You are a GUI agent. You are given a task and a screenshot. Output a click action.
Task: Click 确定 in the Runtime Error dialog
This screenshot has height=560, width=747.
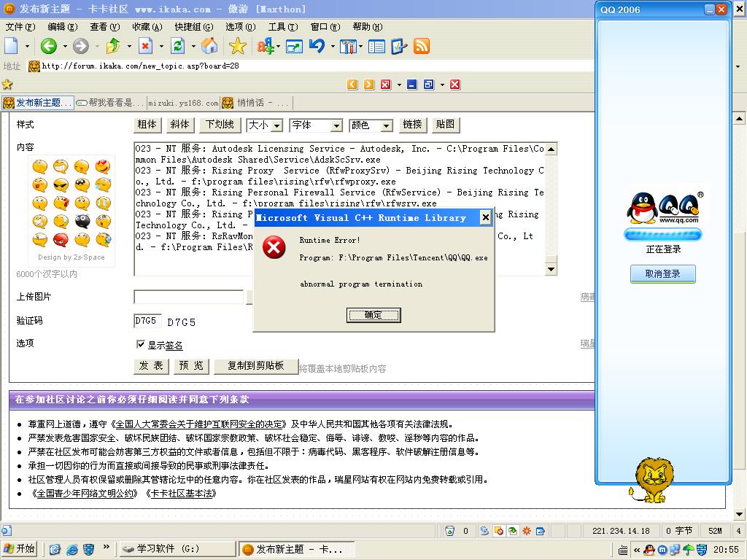coord(373,315)
